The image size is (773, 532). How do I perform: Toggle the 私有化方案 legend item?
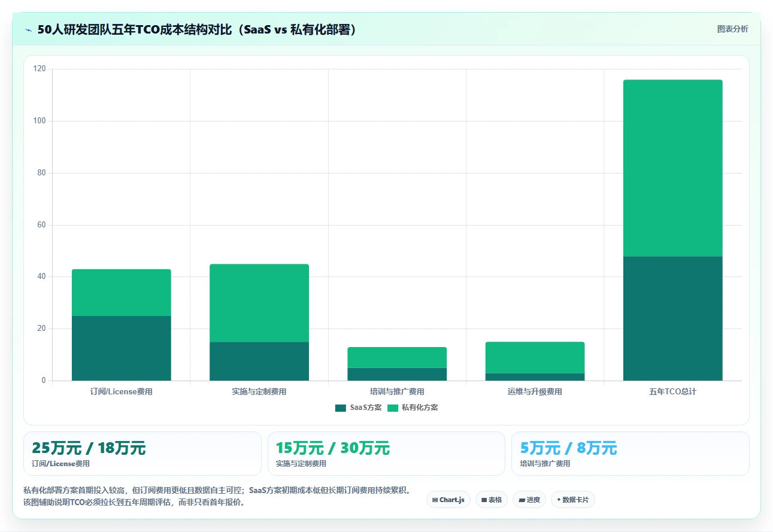click(413, 408)
